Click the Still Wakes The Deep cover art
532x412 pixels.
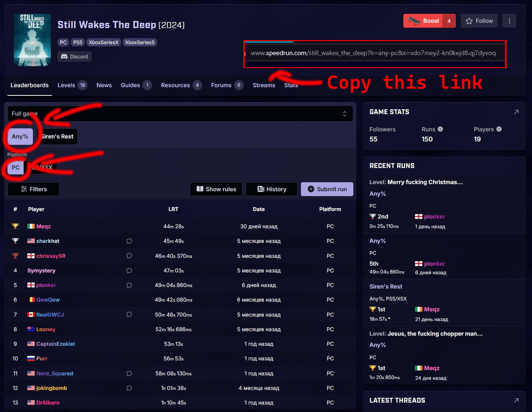(x=32, y=40)
